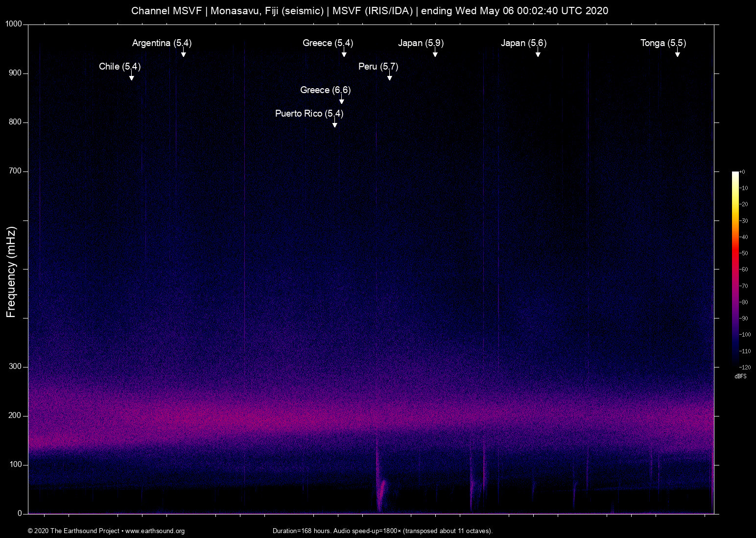756x538 pixels.
Task: Click the spectrogram title text at top
Action: 370,11
